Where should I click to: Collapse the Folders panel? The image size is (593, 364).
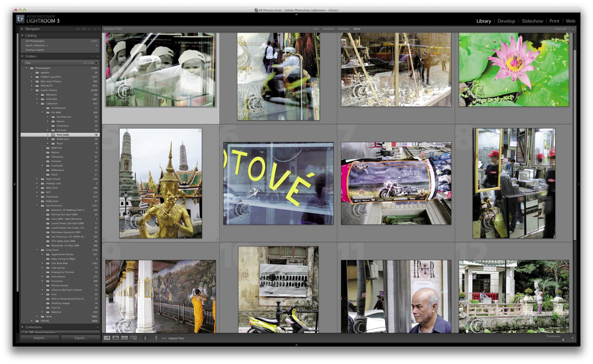pos(22,56)
